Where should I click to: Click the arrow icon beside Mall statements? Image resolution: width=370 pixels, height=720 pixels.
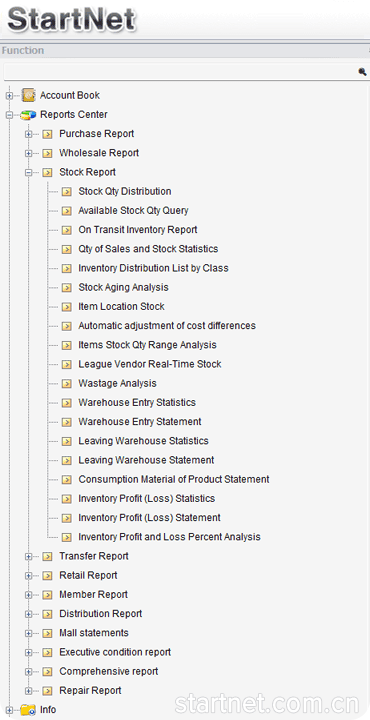click(x=47, y=633)
